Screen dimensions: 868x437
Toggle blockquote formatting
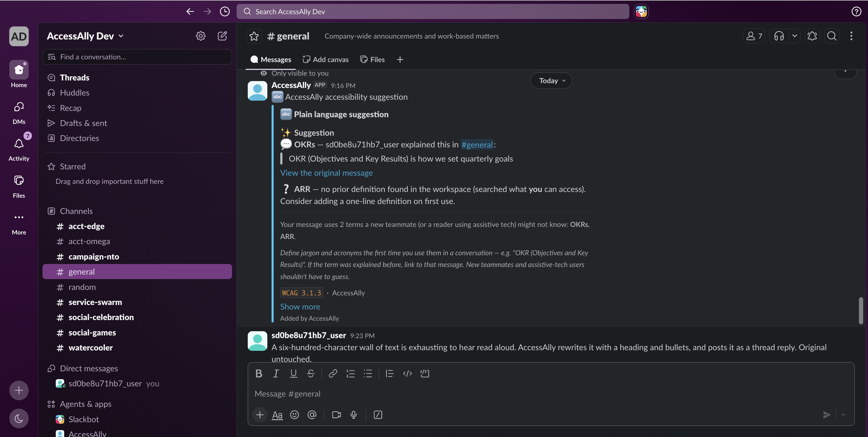pos(390,373)
